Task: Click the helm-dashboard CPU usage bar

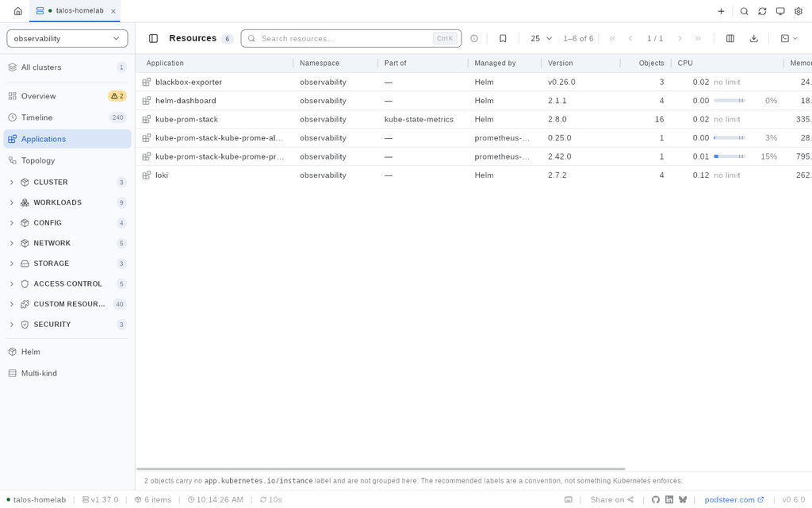Action: [730, 101]
